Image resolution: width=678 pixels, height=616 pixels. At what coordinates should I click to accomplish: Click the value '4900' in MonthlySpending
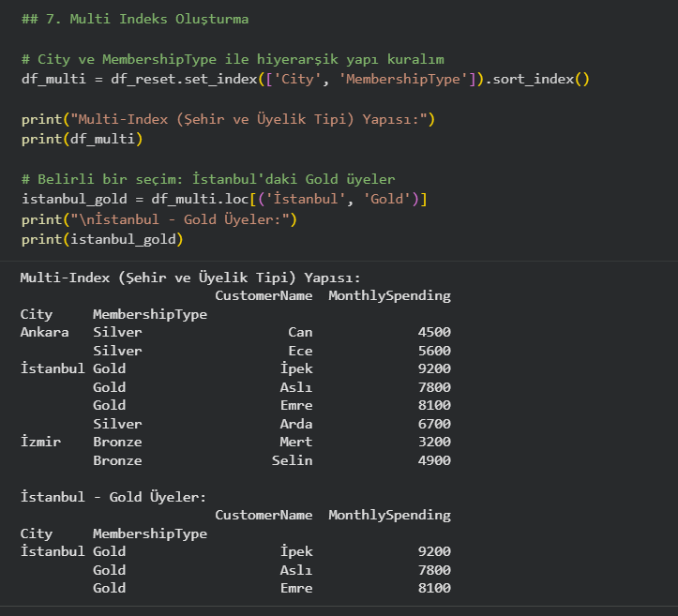click(434, 460)
